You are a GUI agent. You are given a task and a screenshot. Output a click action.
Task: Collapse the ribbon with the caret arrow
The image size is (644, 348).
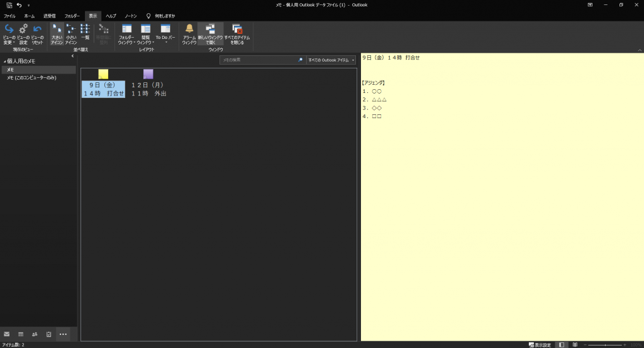pos(640,50)
